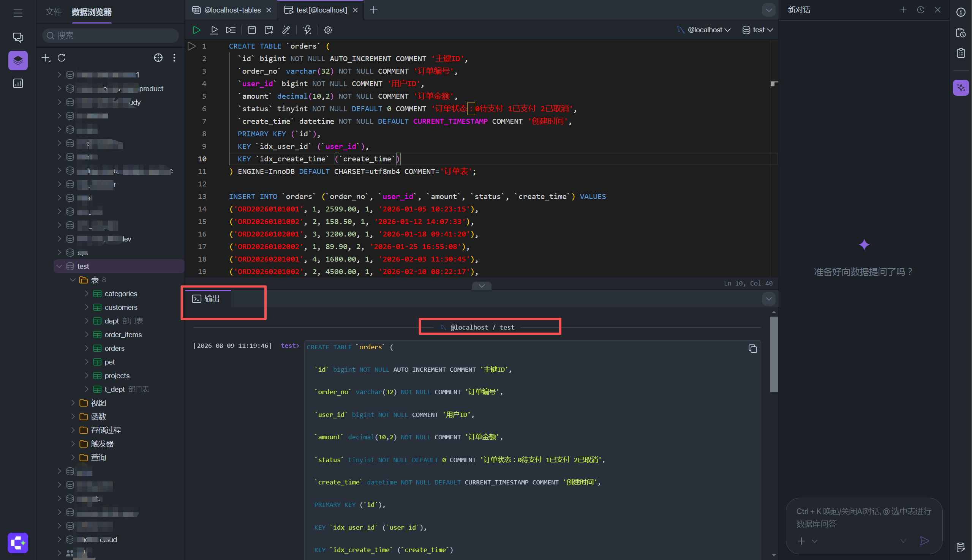Click the run-selected-statement icon in toolbar
Screen dimensions: 972x560
(214, 30)
